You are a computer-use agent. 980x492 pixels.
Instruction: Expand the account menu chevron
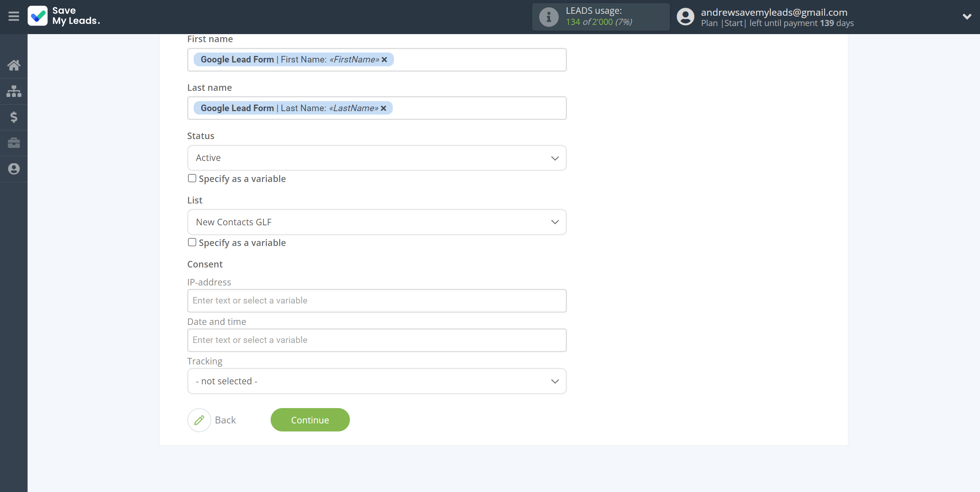[967, 16]
